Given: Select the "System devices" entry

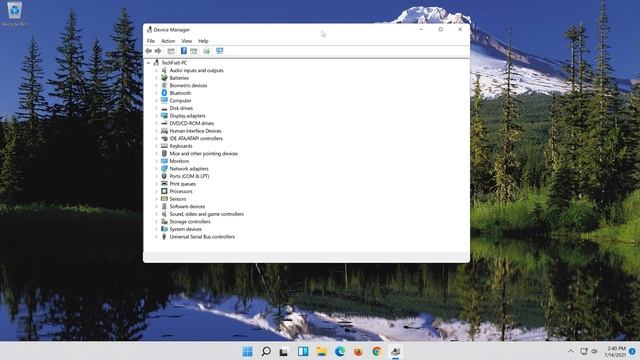Looking at the screenshot, I should [185, 229].
